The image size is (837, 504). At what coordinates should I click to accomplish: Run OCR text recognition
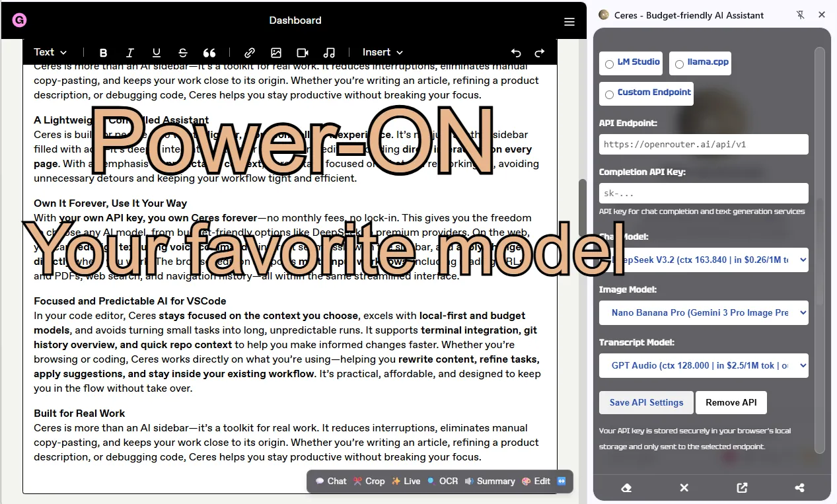pyautogui.click(x=443, y=481)
